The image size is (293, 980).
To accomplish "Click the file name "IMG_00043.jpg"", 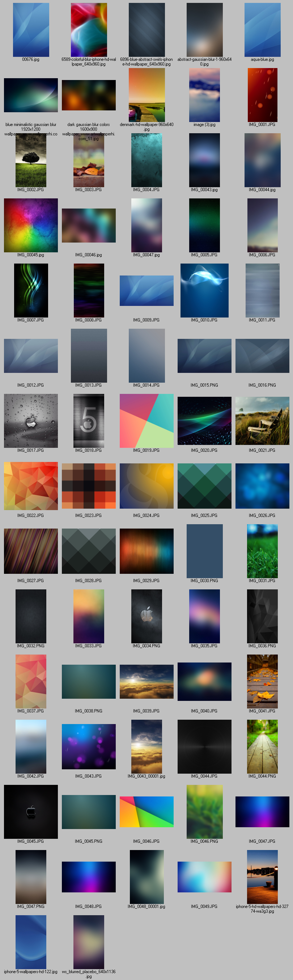I will pyautogui.click(x=204, y=189).
